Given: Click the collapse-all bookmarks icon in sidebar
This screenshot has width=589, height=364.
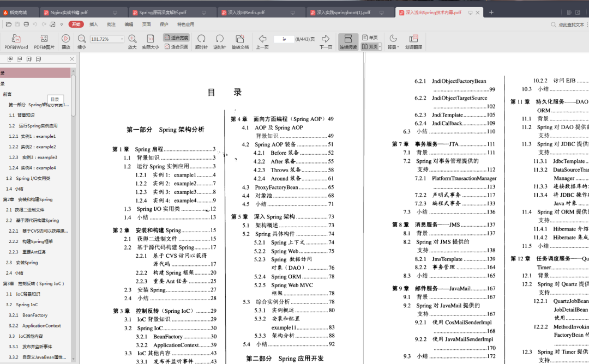Looking at the screenshot, I should point(20,59).
